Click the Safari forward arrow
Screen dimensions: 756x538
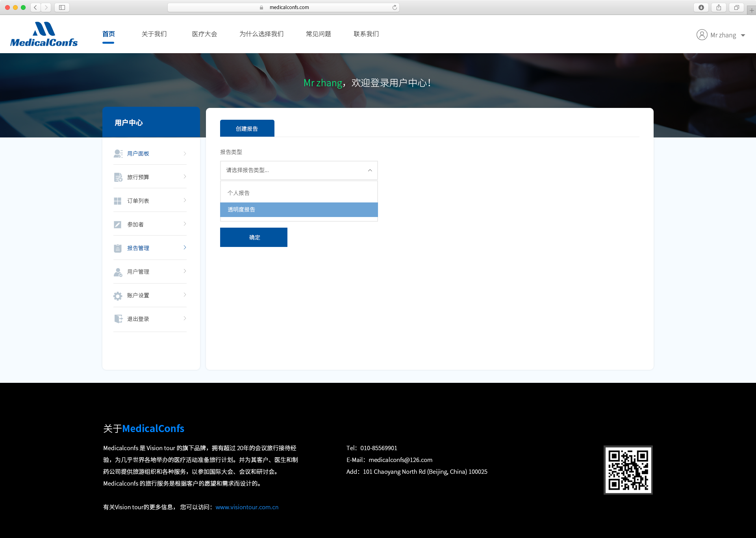point(46,7)
